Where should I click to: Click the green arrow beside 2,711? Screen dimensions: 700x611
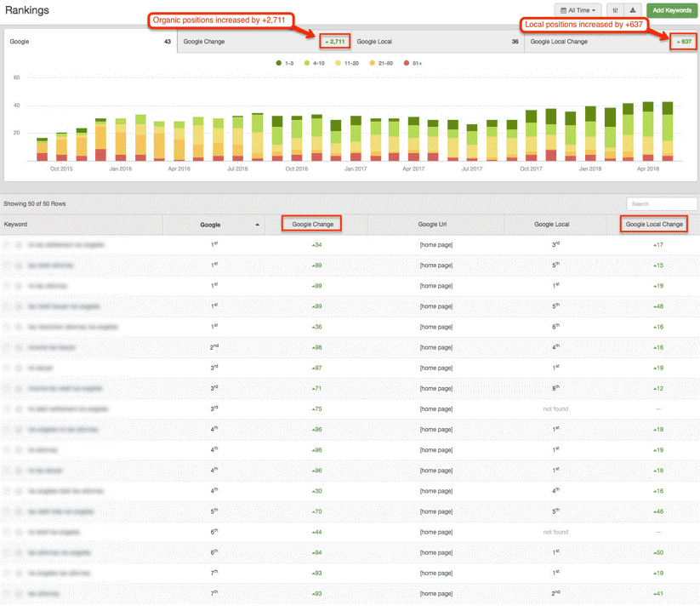pos(327,42)
